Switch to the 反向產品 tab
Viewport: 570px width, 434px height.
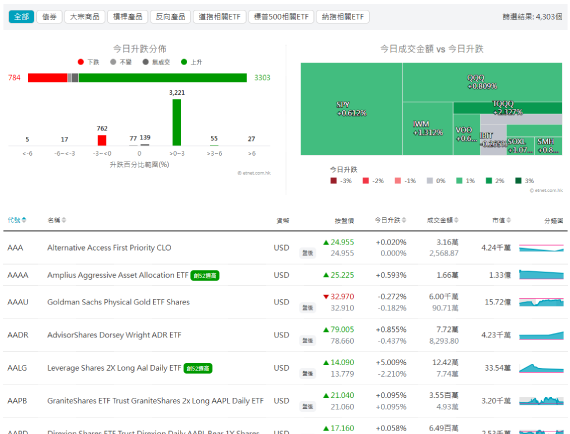pos(170,17)
